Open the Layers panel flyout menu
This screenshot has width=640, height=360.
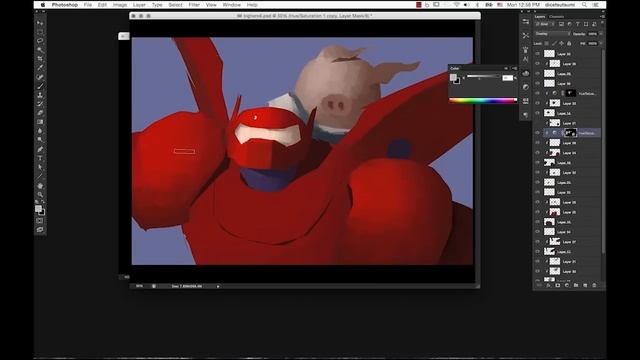click(602, 17)
